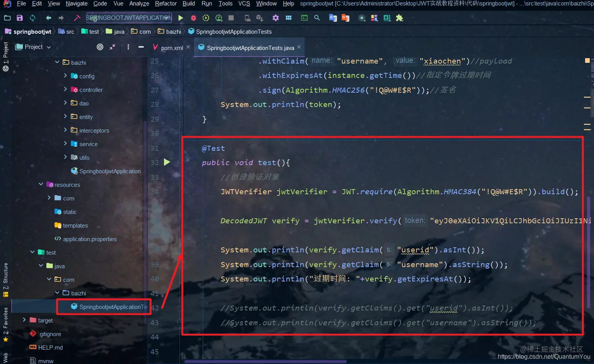Expand the interceptors folder
Image resolution: width=594 pixels, height=364 pixels.
tap(65, 130)
